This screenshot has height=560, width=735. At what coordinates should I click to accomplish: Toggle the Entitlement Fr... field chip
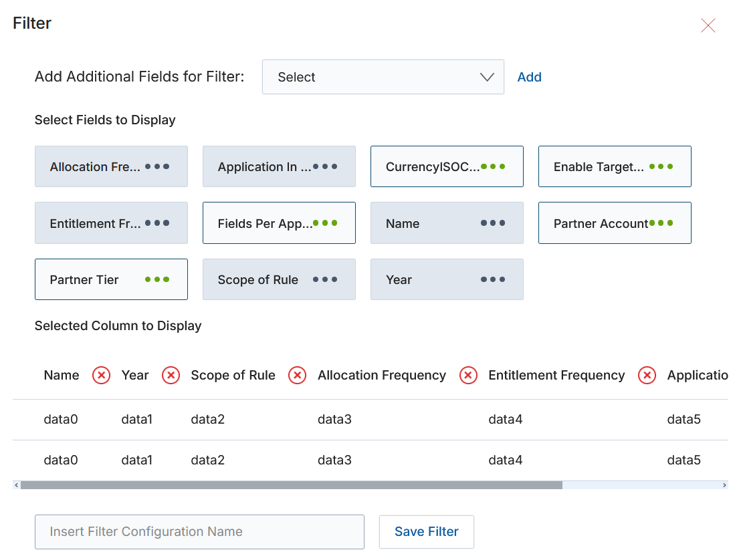click(x=111, y=223)
